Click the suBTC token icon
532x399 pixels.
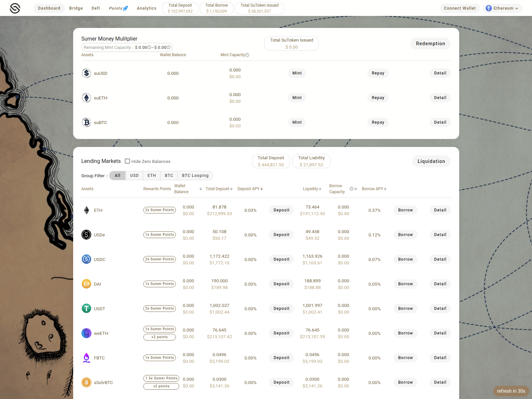click(86, 122)
